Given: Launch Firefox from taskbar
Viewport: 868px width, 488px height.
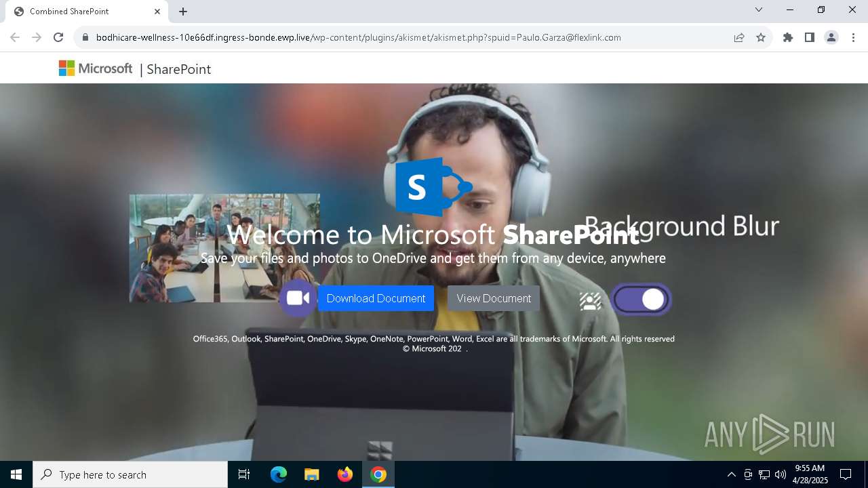Looking at the screenshot, I should [345, 474].
